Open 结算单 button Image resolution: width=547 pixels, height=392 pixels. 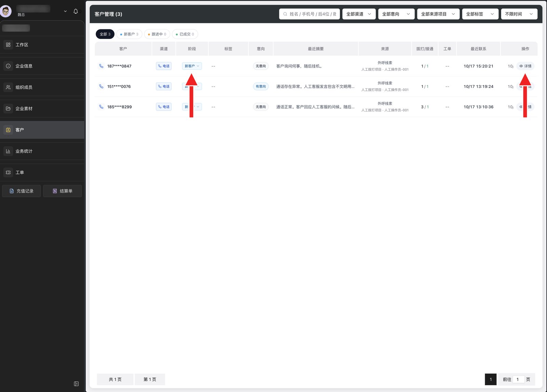tap(63, 191)
